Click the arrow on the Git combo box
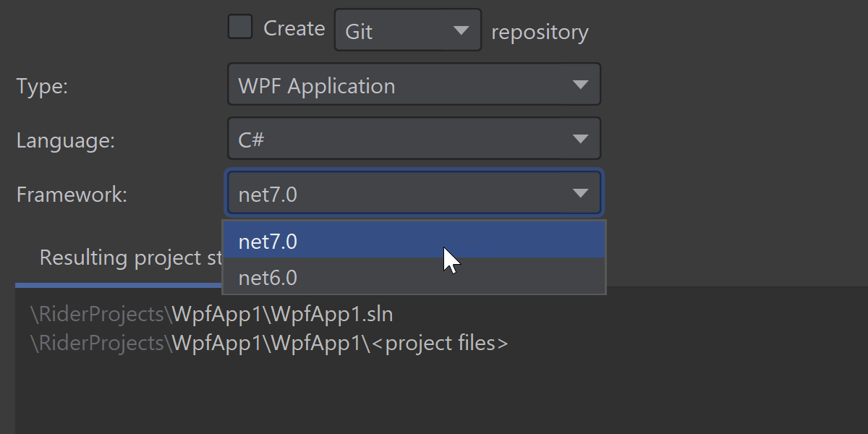868x434 pixels. (x=461, y=30)
